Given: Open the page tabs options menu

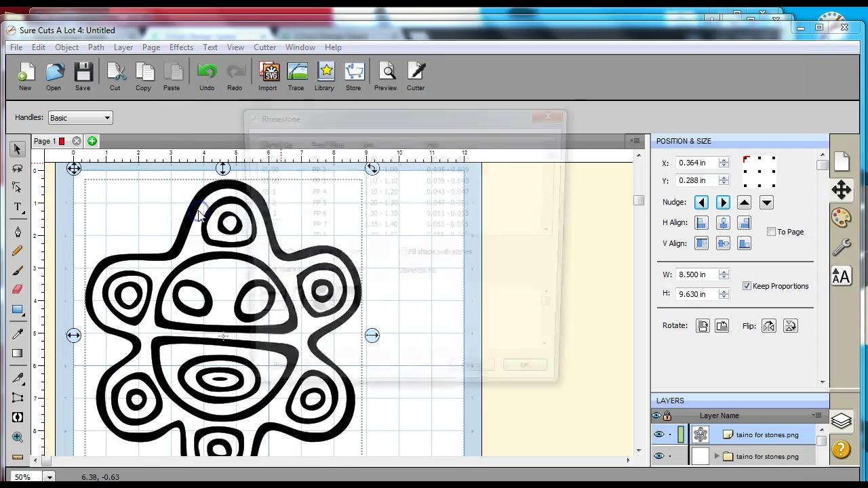Looking at the screenshot, I should pyautogui.click(x=635, y=141).
